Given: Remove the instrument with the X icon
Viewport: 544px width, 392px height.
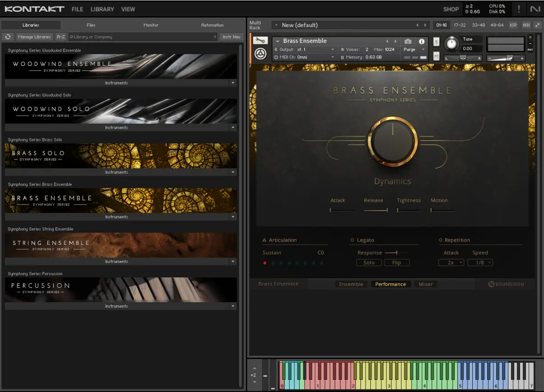Looking at the screenshot, I should 530,37.
